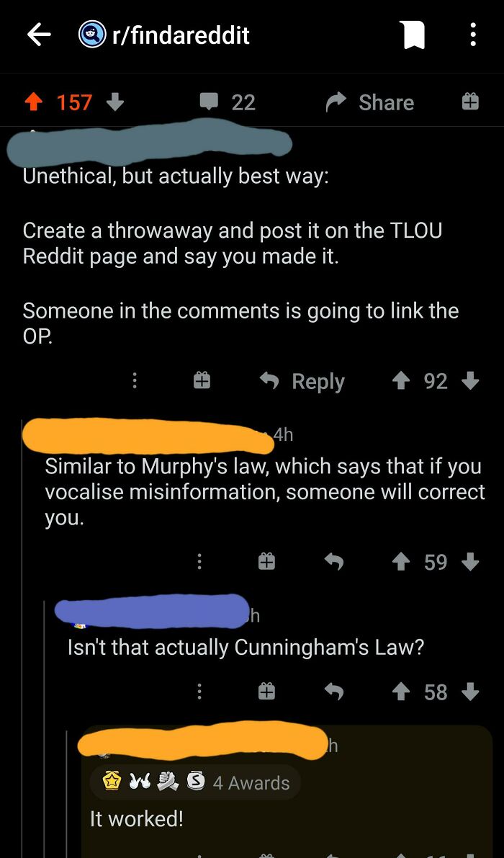Reply arrow on the Murphy's law comment
The image size is (504, 858).
(x=334, y=561)
